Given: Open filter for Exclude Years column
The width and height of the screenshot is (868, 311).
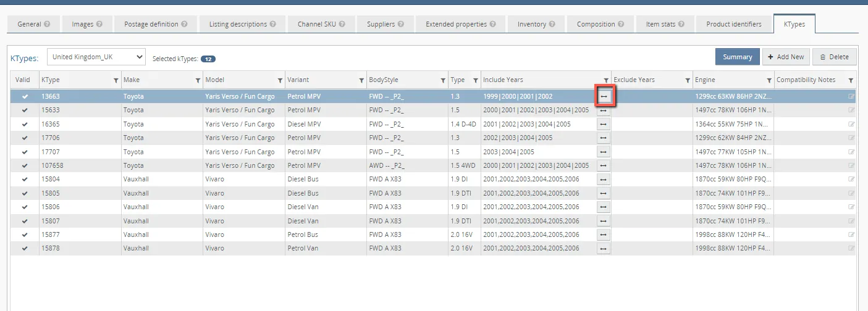Looking at the screenshot, I should 688,80.
